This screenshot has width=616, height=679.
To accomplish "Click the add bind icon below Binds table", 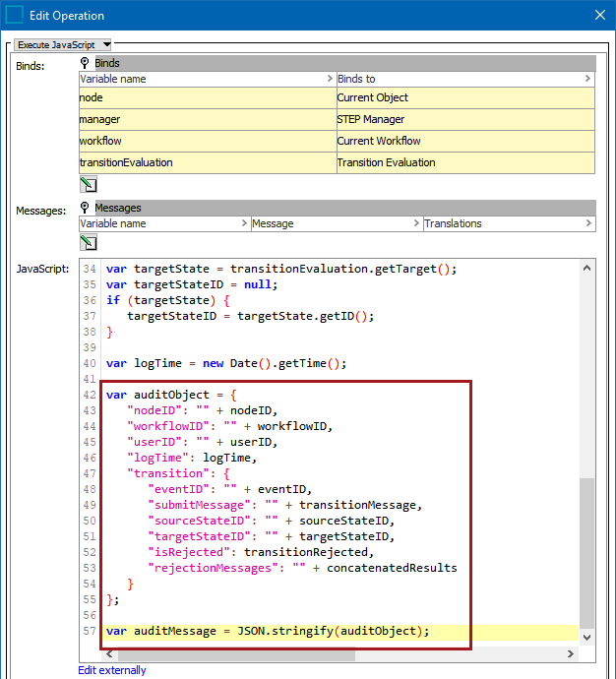I will 88,184.
